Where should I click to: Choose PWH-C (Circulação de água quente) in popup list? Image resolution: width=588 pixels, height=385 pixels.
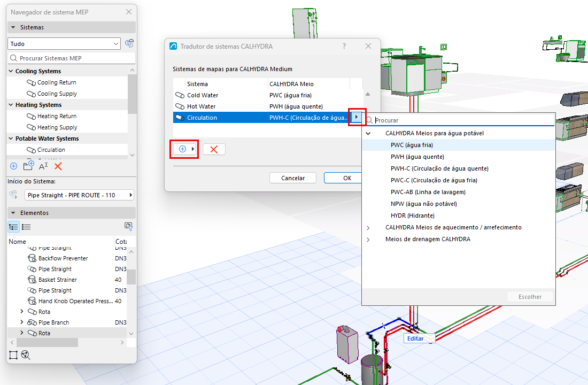[458, 168]
